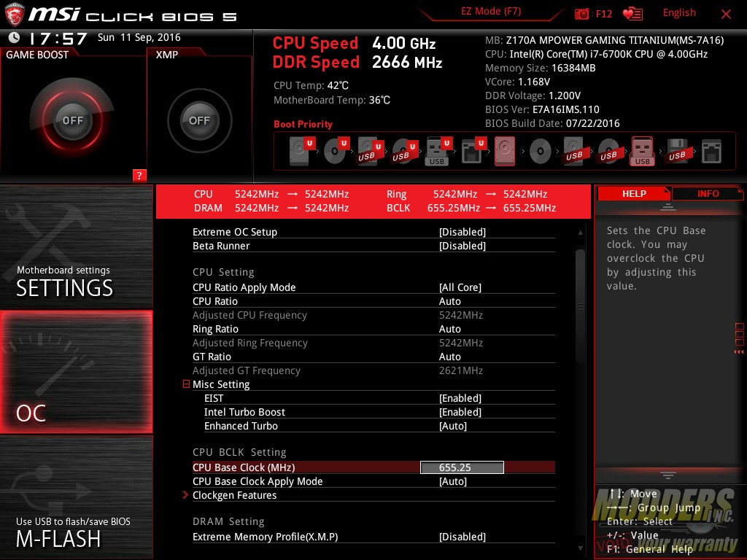Viewport: 747px width, 560px height.
Task: Toggle the GAME BOOST knob on
Action: [x=72, y=120]
